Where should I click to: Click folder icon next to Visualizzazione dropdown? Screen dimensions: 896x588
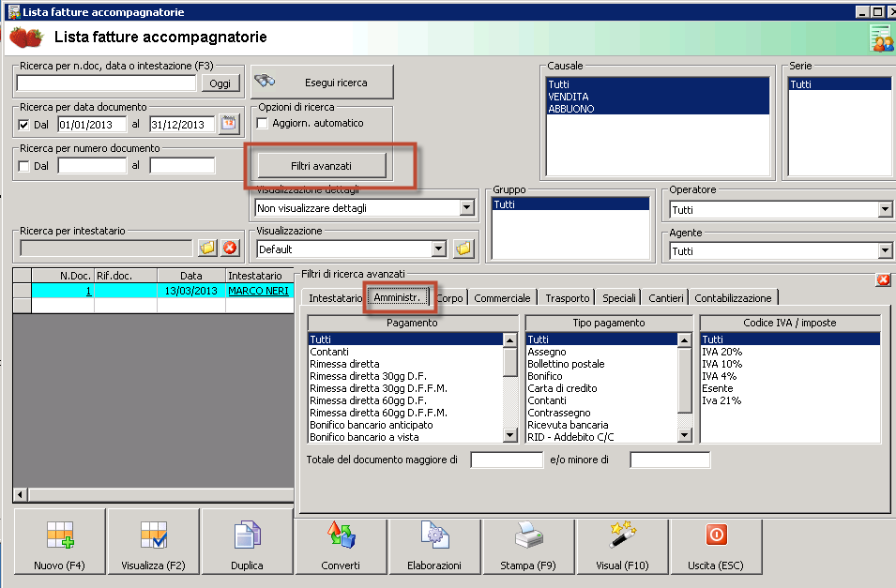463,249
